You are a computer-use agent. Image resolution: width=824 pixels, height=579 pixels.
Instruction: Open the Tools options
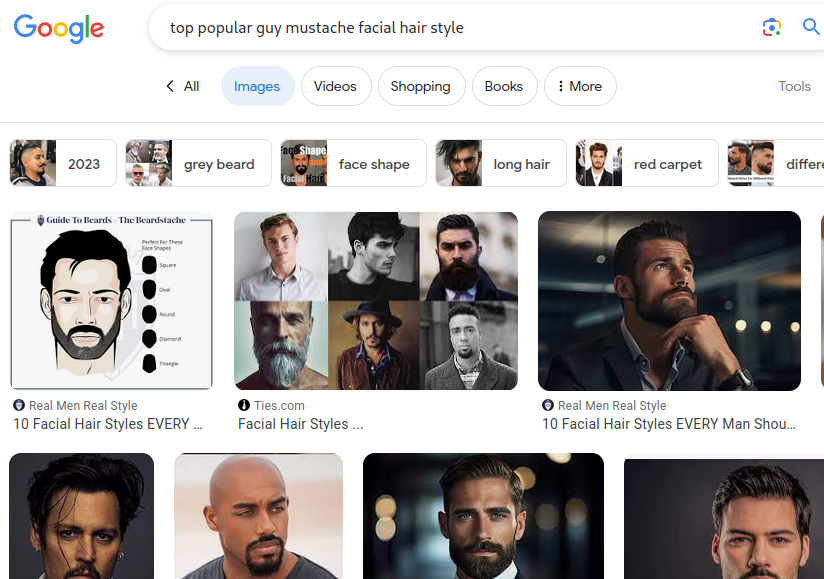[x=794, y=86]
